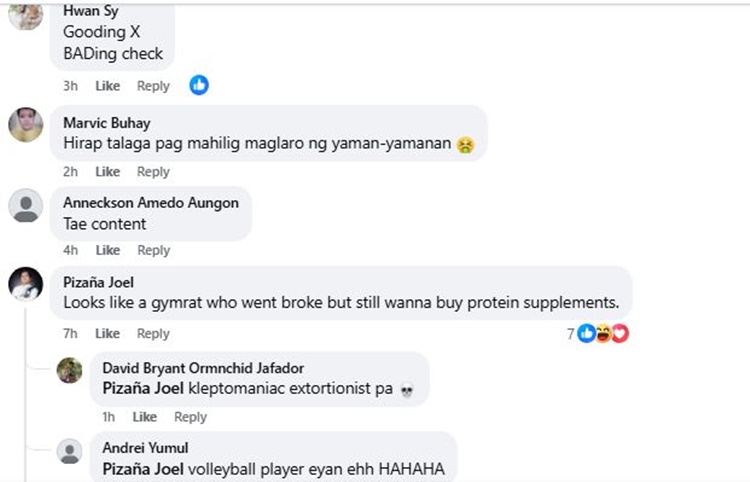Open Marvic Buhay's profile name link
750x482 pixels.
pos(107,124)
